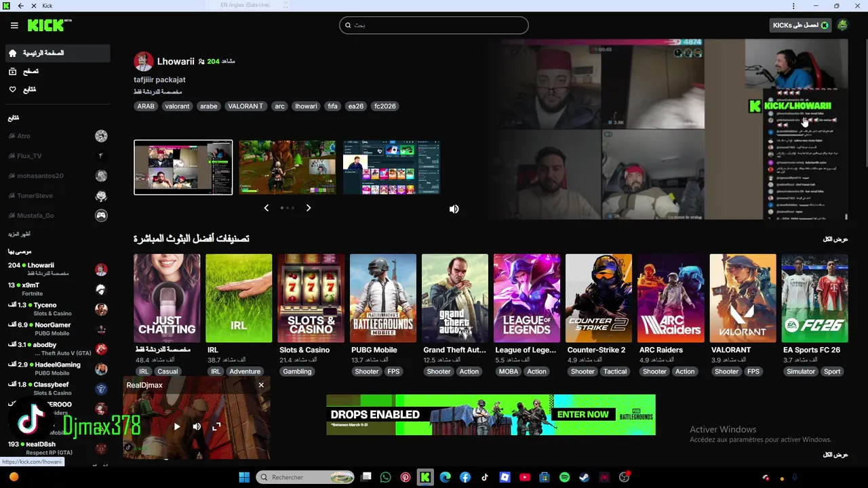Image resolution: width=868 pixels, height=488 pixels.
Task: Click Tactical tag under Counter-Strike 2
Action: click(x=615, y=371)
